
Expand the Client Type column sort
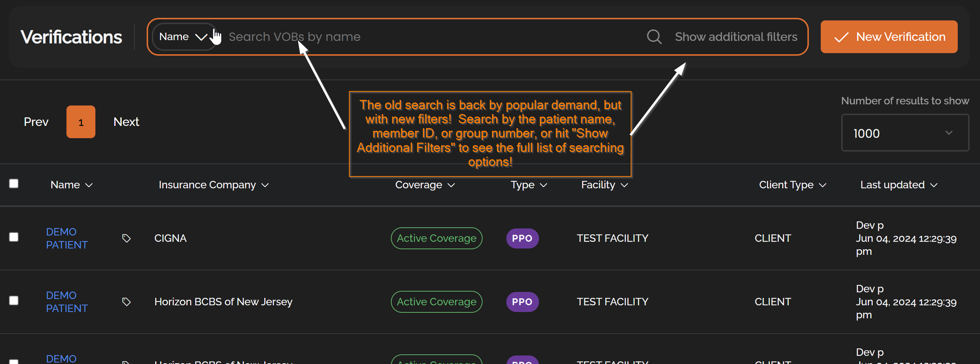(x=823, y=185)
